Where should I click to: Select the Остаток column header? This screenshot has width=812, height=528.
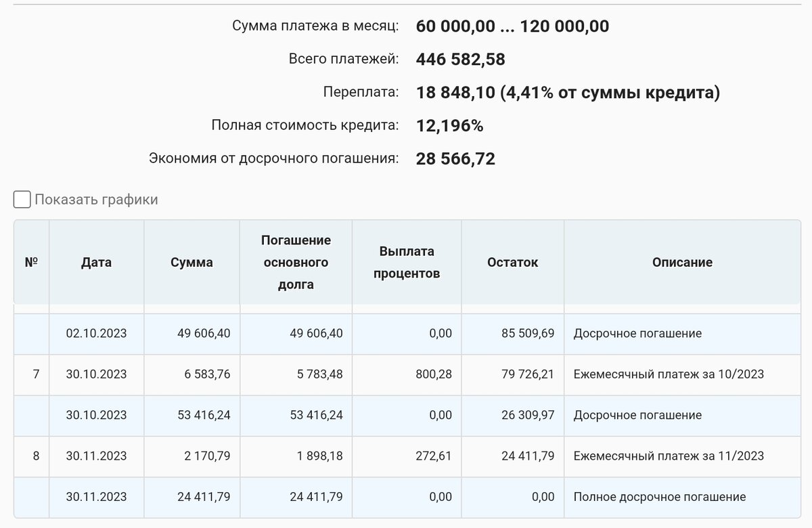[x=512, y=262]
